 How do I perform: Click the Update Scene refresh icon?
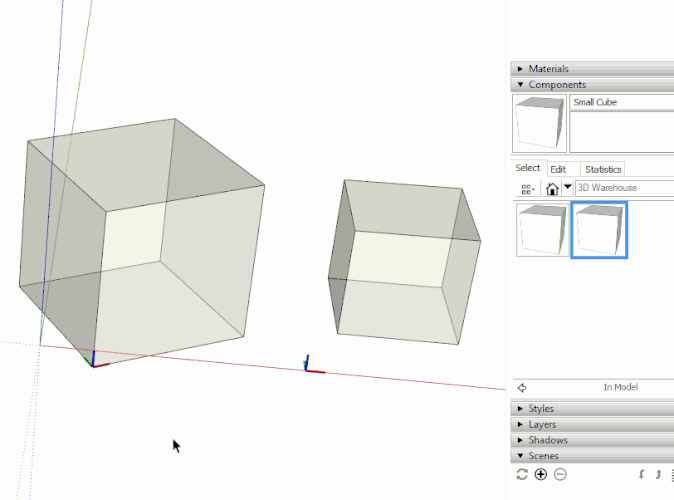pyautogui.click(x=522, y=475)
